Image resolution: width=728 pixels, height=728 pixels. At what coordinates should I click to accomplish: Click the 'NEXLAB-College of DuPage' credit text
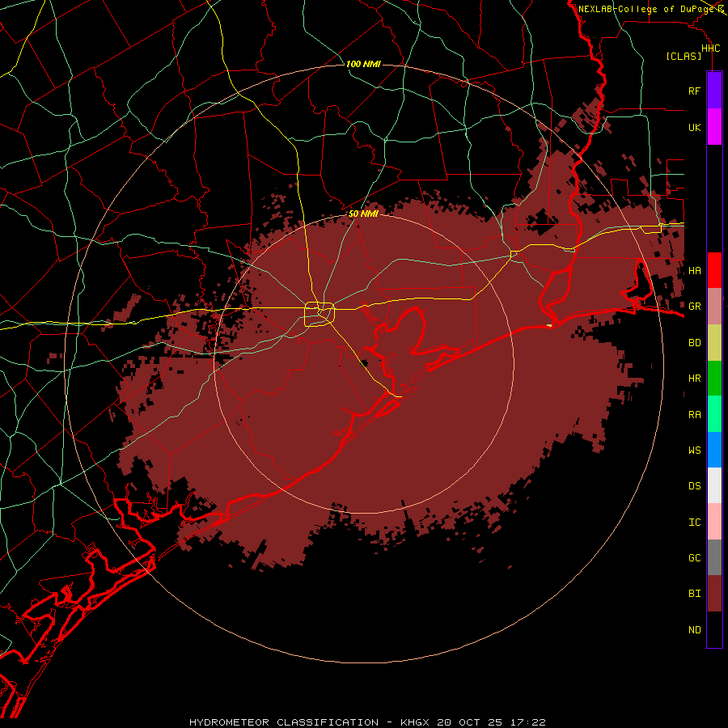[645, 9]
